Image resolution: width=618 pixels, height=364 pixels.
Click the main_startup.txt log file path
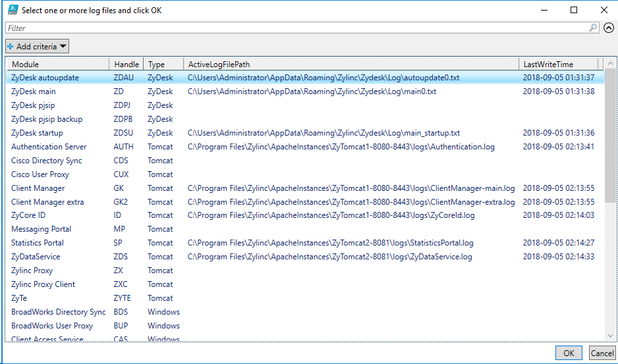[x=323, y=133]
